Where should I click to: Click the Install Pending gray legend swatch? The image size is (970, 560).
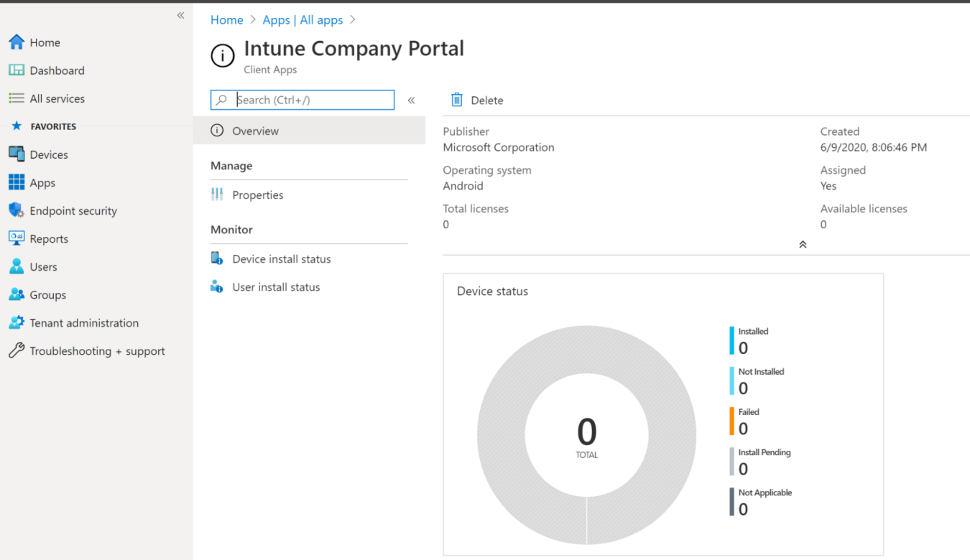coord(732,462)
